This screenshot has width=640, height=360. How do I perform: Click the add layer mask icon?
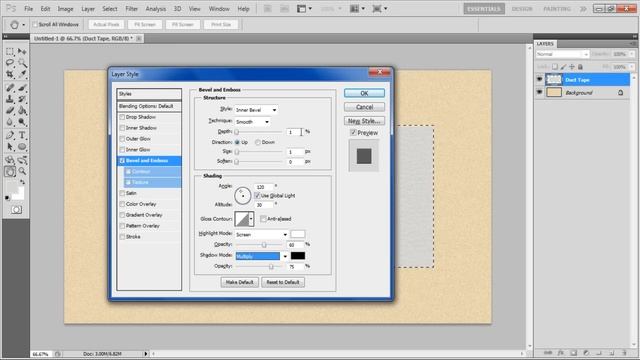tap(573, 353)
